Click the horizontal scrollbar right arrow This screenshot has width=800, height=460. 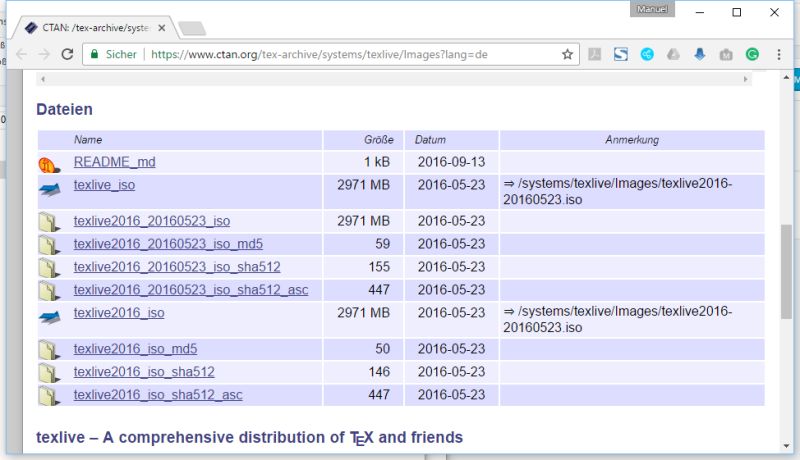745,79
